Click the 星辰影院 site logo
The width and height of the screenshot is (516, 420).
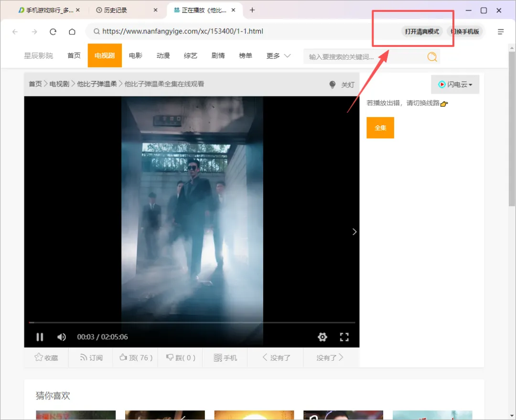point(39,55)
